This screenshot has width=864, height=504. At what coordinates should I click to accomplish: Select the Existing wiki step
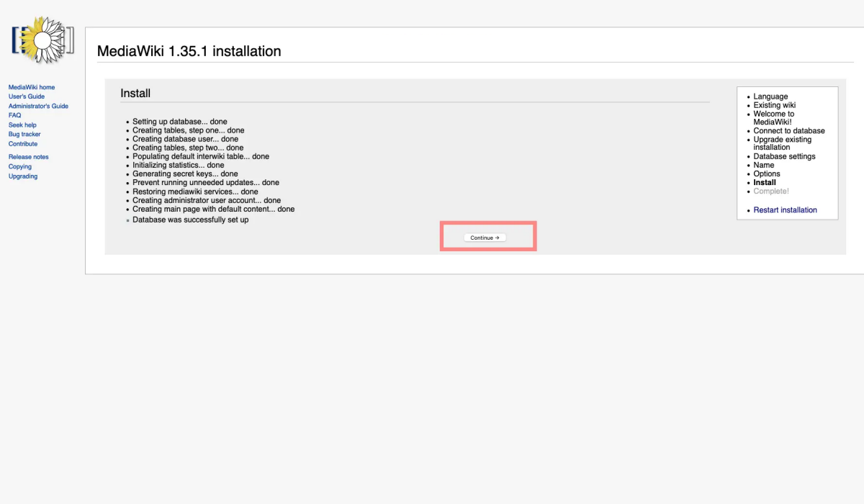pyautogui.click(x=774, y=105)
